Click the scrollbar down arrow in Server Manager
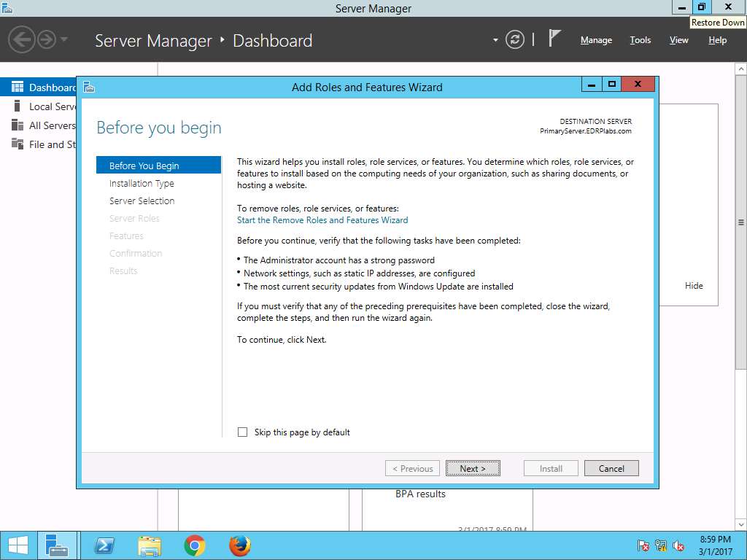This screenshot has width=747, height=560. click(x=741, y=525)
